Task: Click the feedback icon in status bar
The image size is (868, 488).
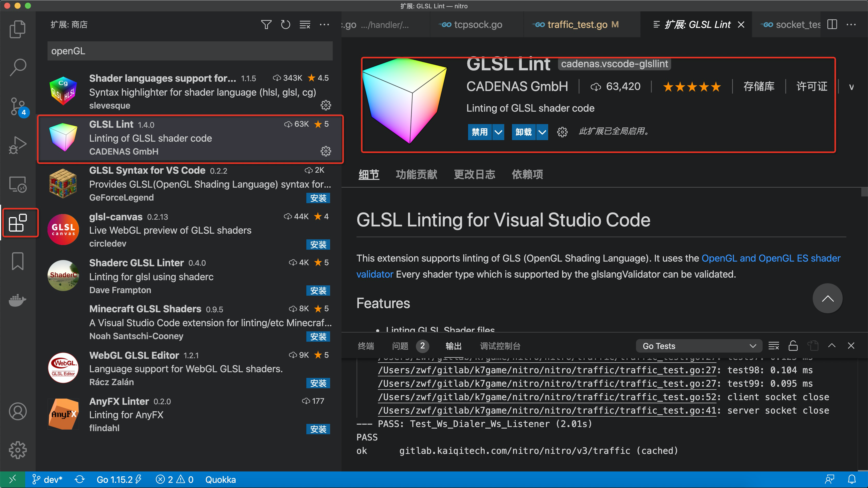Action: 830,479
